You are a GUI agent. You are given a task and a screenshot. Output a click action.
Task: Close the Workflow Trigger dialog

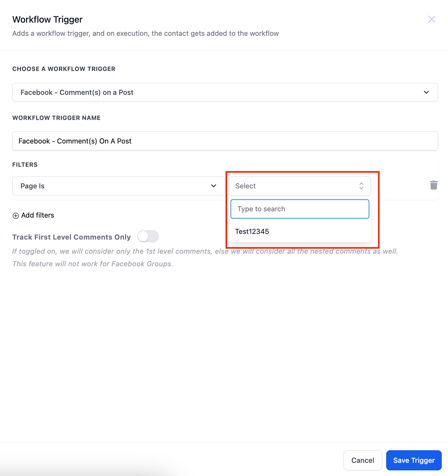(432, 19)
